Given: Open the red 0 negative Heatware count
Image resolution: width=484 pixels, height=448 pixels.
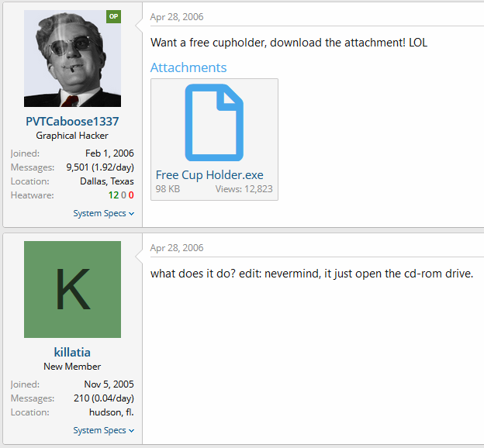Looking at the screenshot, I should point(131,195).
